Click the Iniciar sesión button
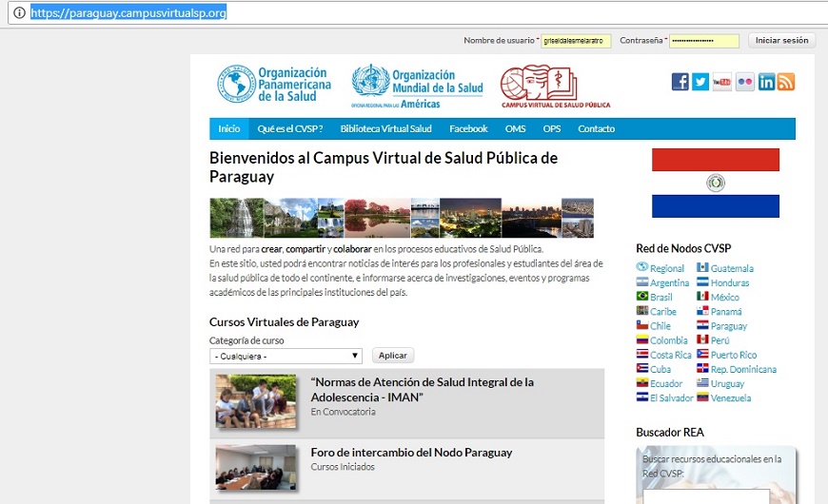Viewport: 828px width, 504px height. point(781,40)
